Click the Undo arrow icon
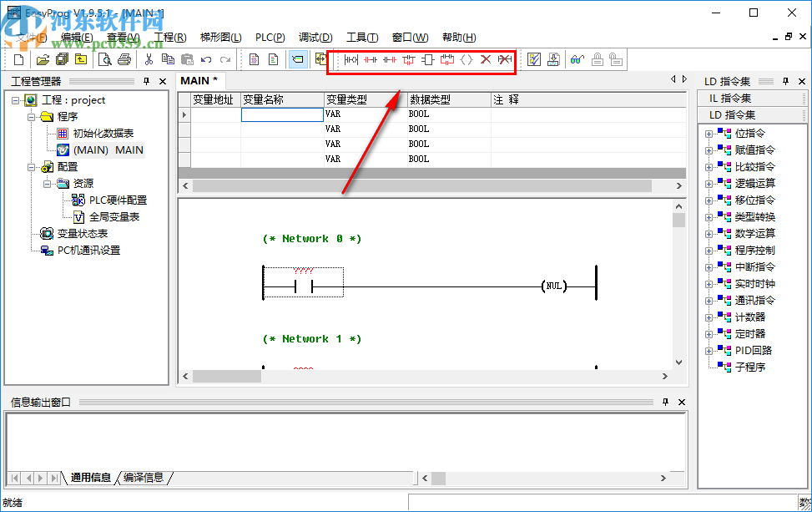Image resolution: width=812 pixels, height=512 pixels. pos(206,60)
